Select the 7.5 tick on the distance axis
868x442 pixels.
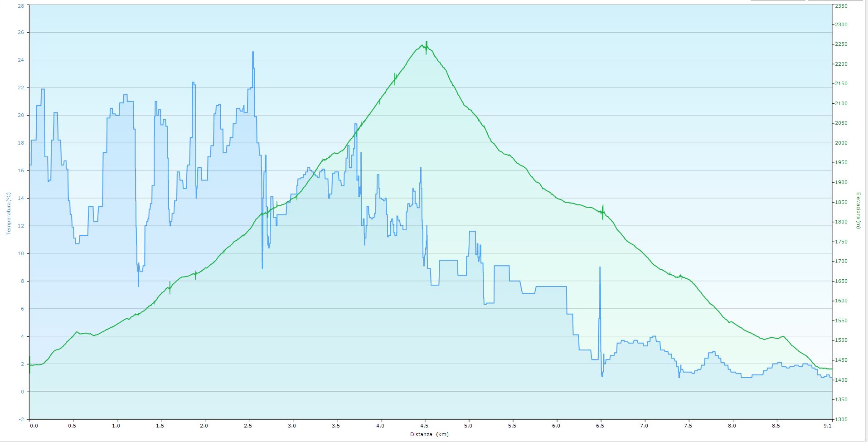pos(688,426)
